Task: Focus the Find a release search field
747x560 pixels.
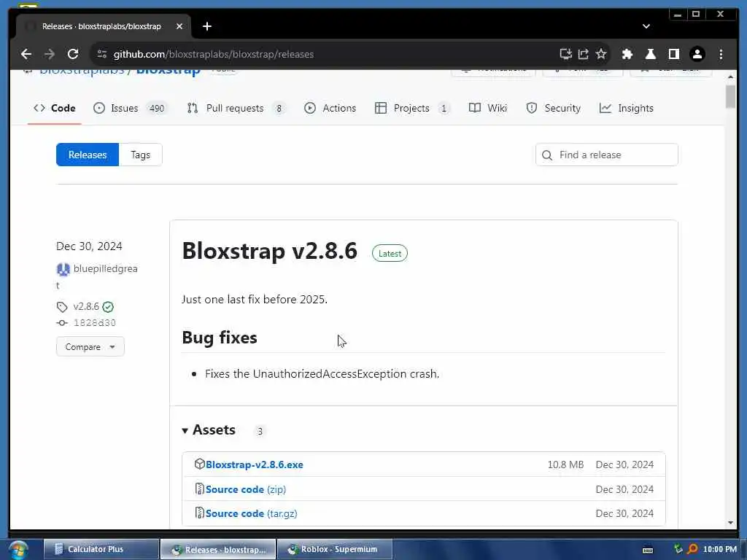Action: [606, 155]
